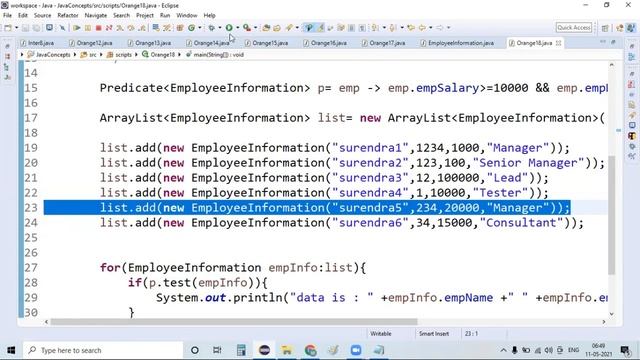Image resolution: width=640 pixels, height=360 pixels.
Task: Click the New Java Package icon
Action: 180,28
